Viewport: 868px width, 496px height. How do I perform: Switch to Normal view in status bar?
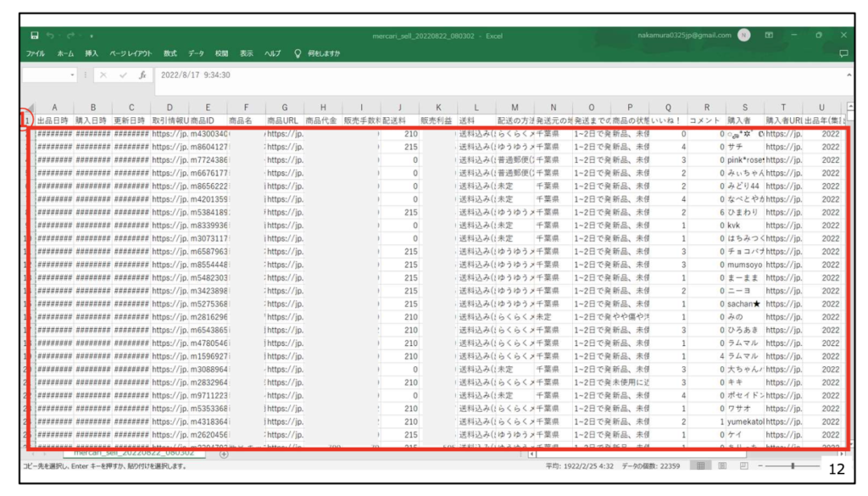coord(700,465)
